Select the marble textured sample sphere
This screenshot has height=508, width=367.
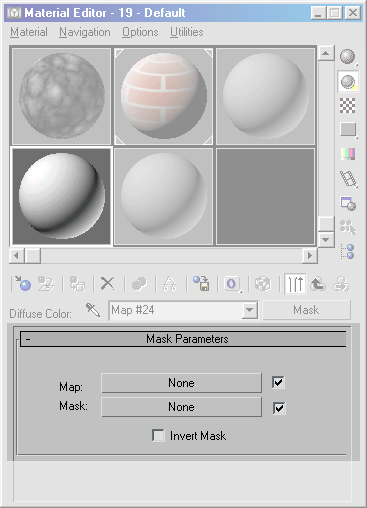pyautogui.click(x=62, y=96)
